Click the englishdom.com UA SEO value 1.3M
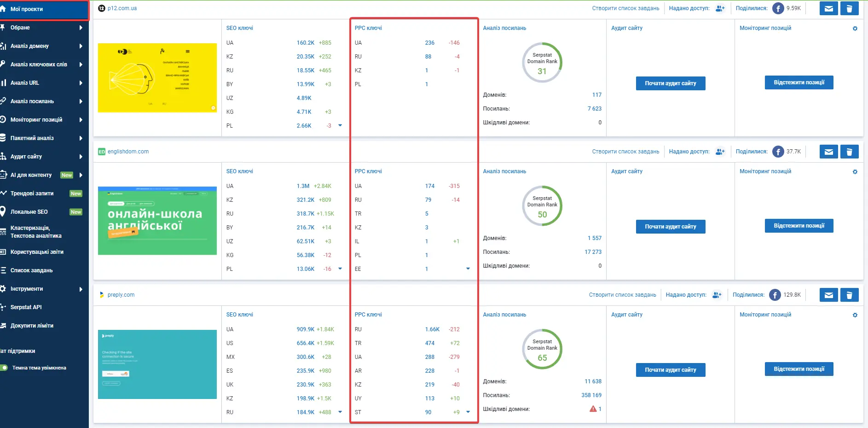This screenshot has height=428, width=868. 303,186
